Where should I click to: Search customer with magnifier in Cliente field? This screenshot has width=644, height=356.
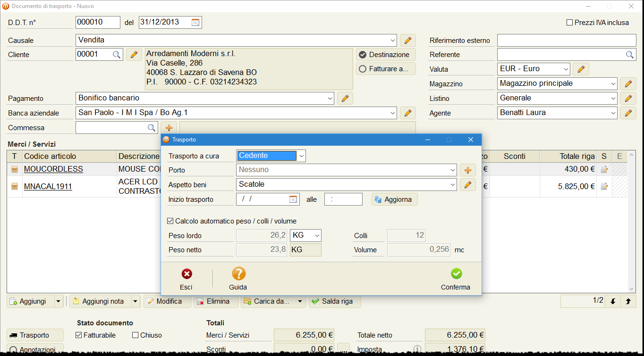pos(117,55)
